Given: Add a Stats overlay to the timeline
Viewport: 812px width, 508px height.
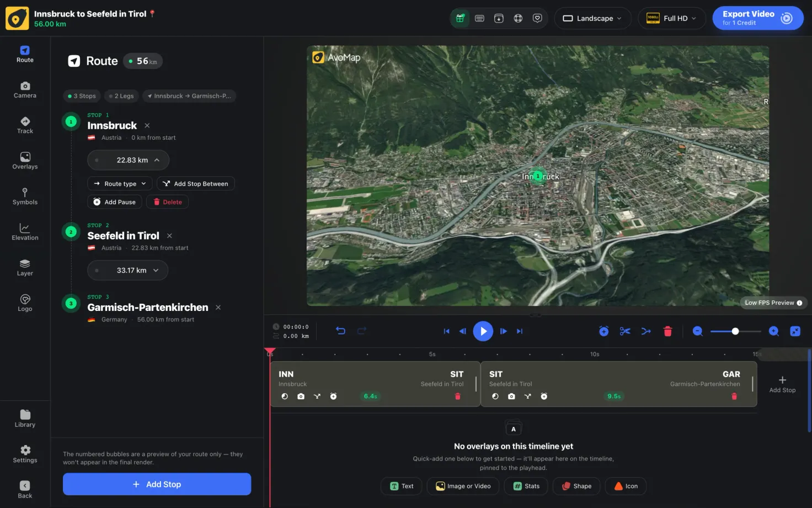Looking at the screenshot, I should tap(526, 486).
